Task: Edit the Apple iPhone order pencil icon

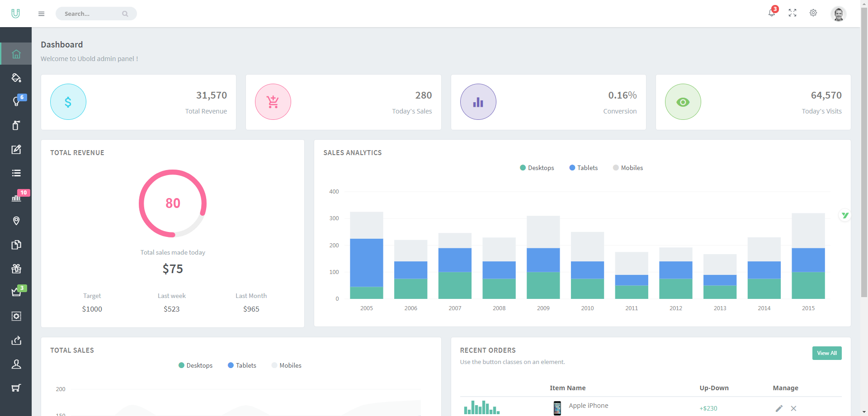Action: (x=779, y=408)
